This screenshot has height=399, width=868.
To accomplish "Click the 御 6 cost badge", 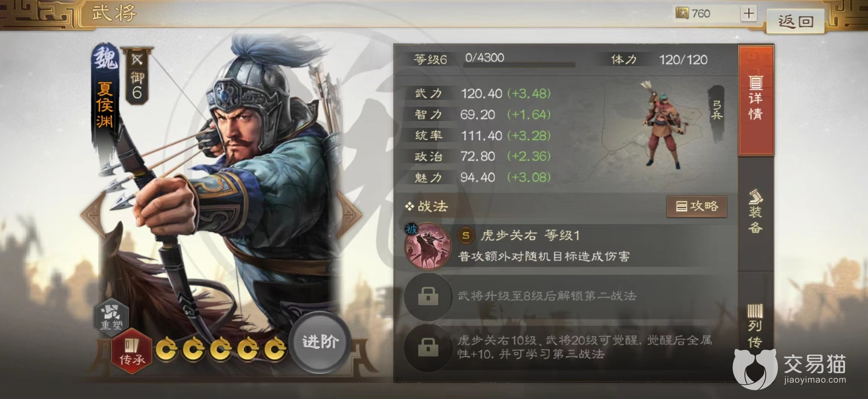I will [137, 76].
